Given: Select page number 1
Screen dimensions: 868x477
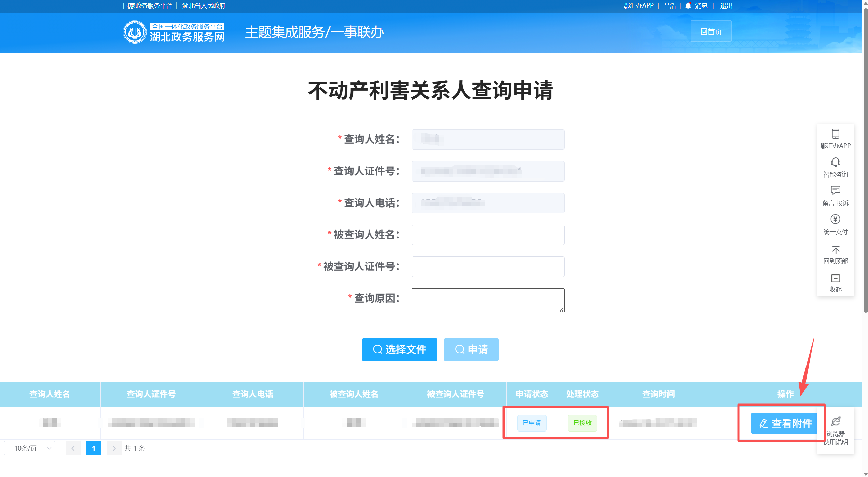Looking at the screenshot, I should click(x=94, y=448).
